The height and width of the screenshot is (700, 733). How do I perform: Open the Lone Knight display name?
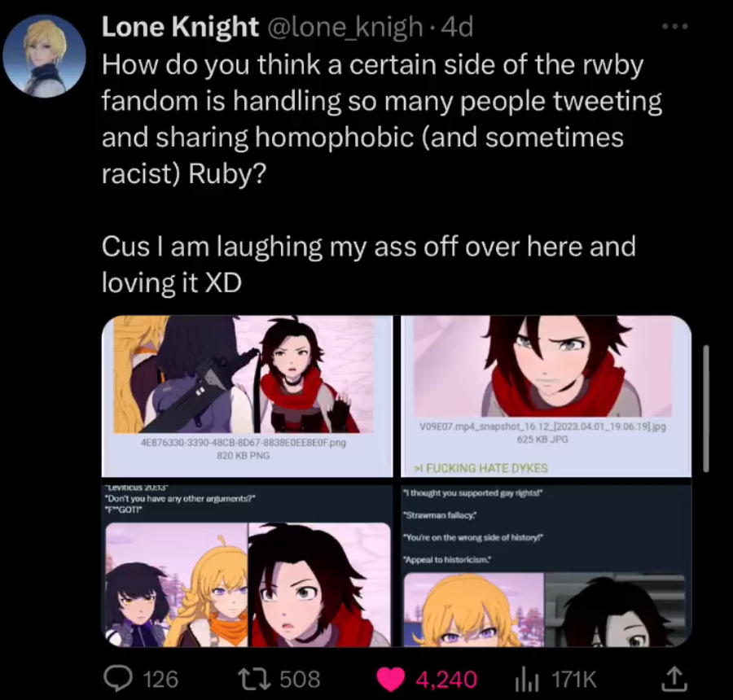point(180,27)
